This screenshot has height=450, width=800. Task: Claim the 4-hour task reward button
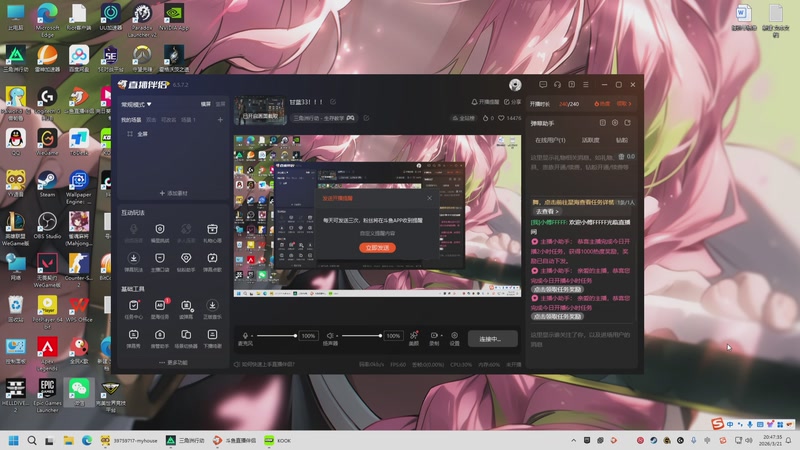click(557, 289)
